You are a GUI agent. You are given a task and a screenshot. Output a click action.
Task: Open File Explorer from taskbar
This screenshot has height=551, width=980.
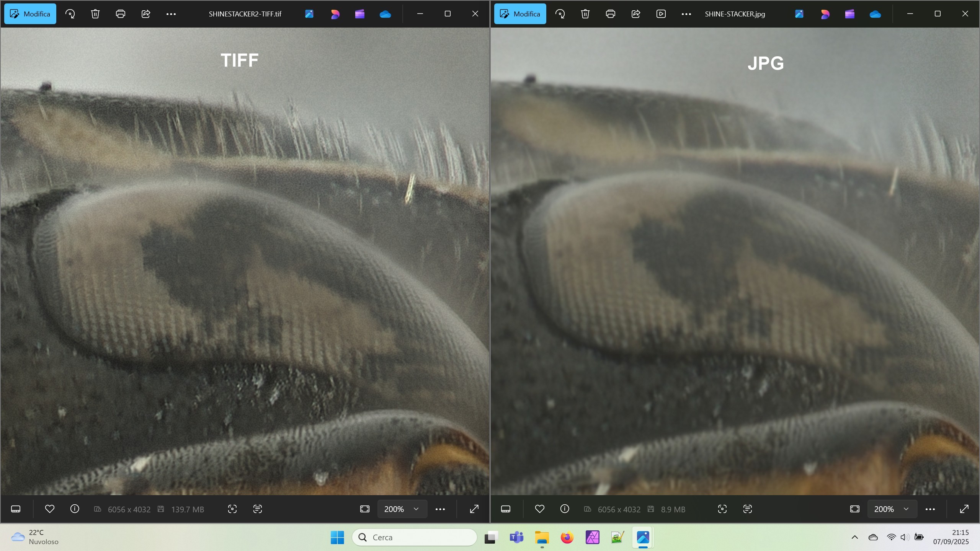[542, 537]
